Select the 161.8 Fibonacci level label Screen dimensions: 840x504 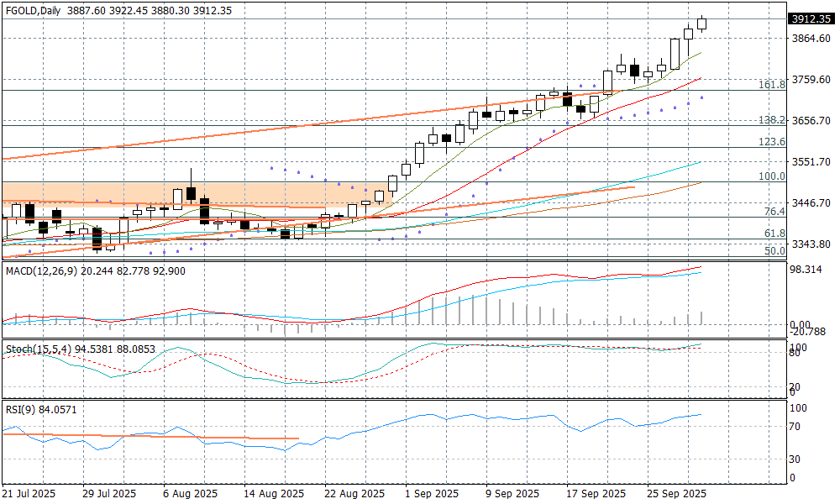[771, 85]
